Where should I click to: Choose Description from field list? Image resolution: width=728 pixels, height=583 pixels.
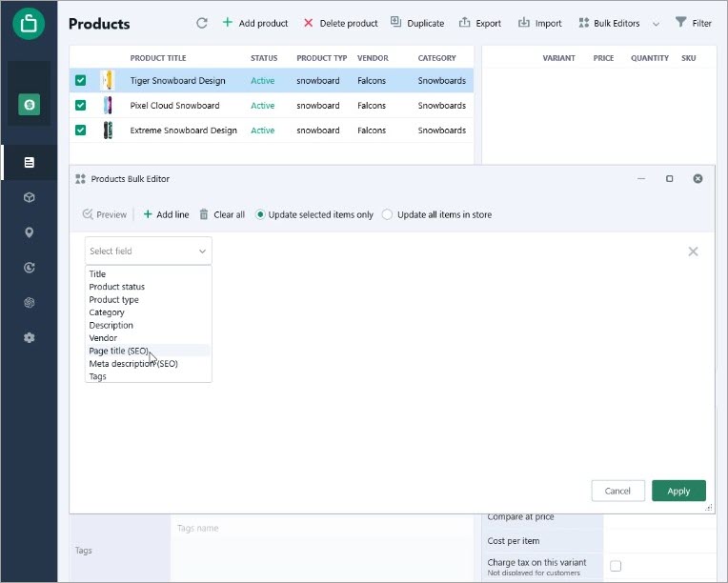pyautogui.click(x=148, y=326)
